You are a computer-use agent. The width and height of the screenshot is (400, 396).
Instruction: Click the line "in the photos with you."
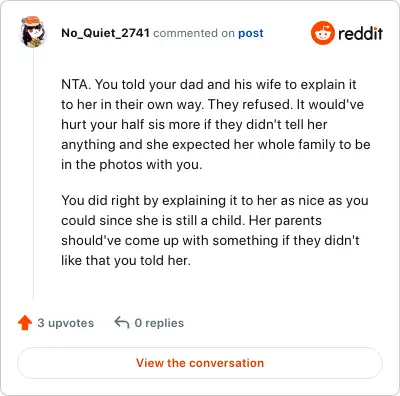click(132, 165)
